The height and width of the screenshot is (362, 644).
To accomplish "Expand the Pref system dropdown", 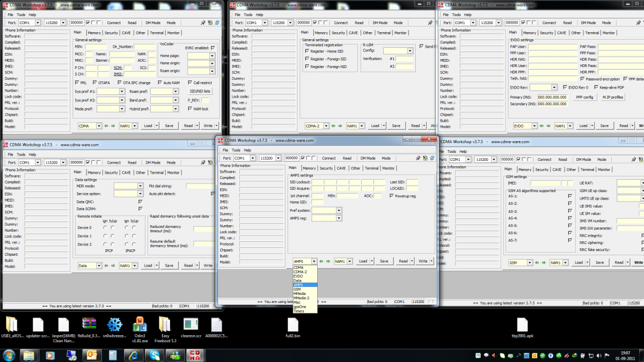I will (x=339, y=211).
